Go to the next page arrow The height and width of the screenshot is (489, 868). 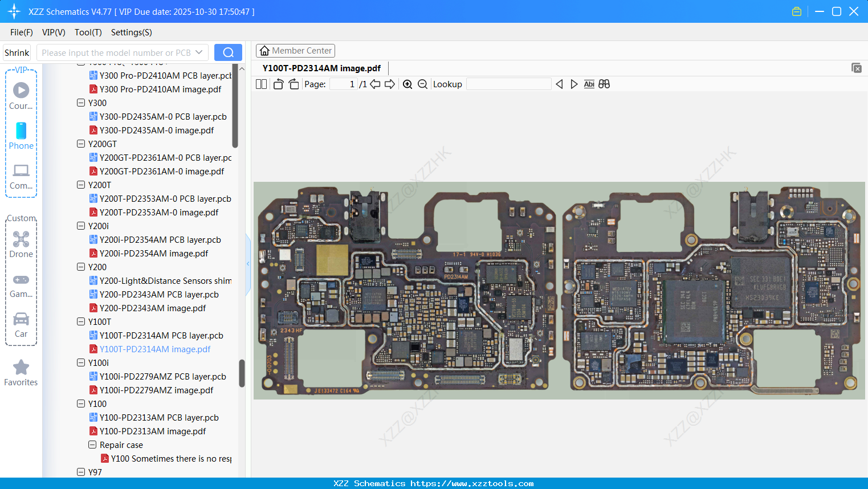pos(390,84)
